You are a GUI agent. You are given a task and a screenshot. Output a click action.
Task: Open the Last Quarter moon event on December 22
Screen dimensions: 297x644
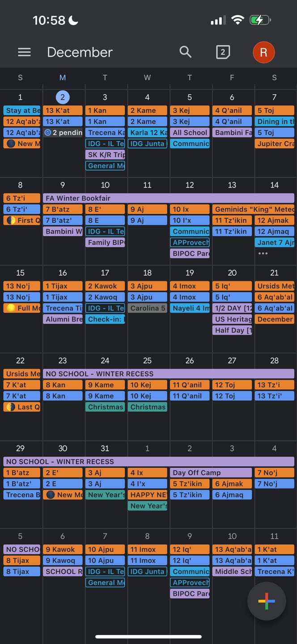tap(22, 407)
